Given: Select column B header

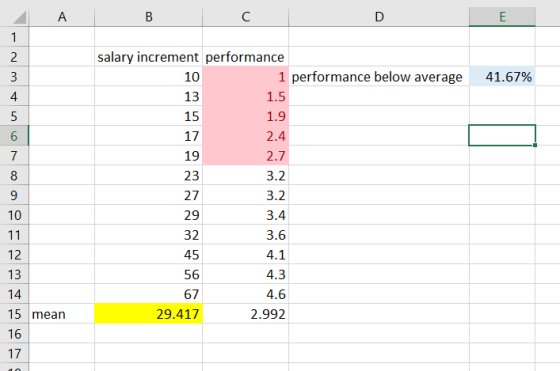Looking at the screenshot, I should point(149,17).
